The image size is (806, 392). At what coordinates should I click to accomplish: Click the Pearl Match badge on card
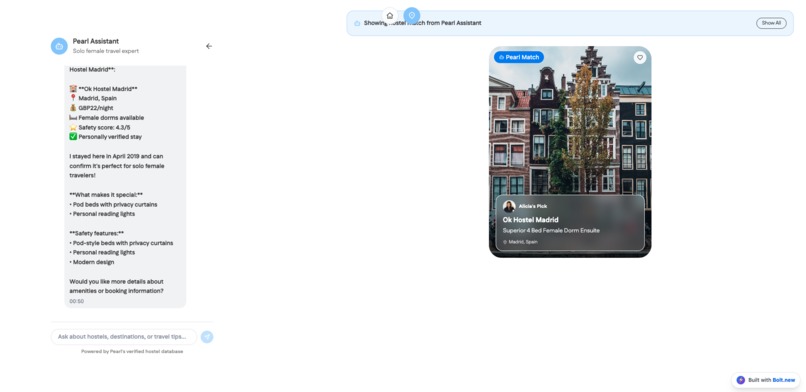519,57
